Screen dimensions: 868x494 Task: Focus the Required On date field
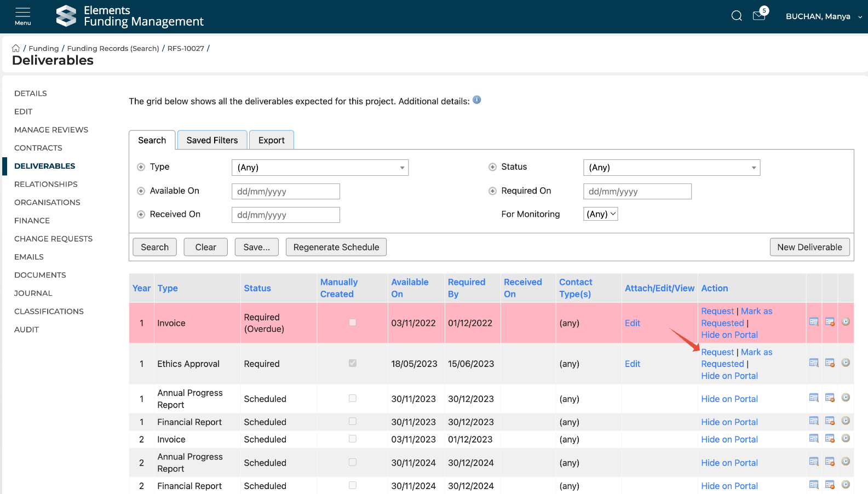pos(637,192)
